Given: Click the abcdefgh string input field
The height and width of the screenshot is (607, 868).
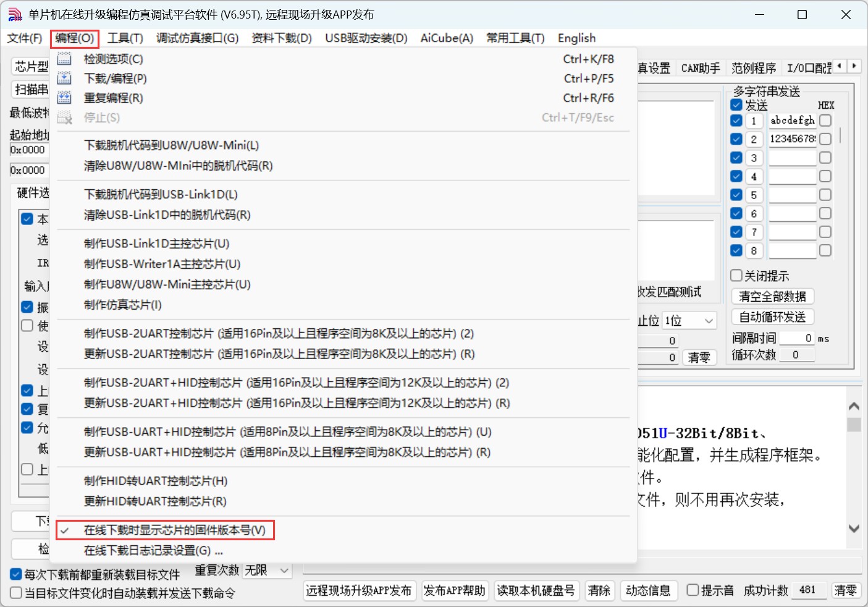Looking at the screenshot, I should [x=793, y=121].
